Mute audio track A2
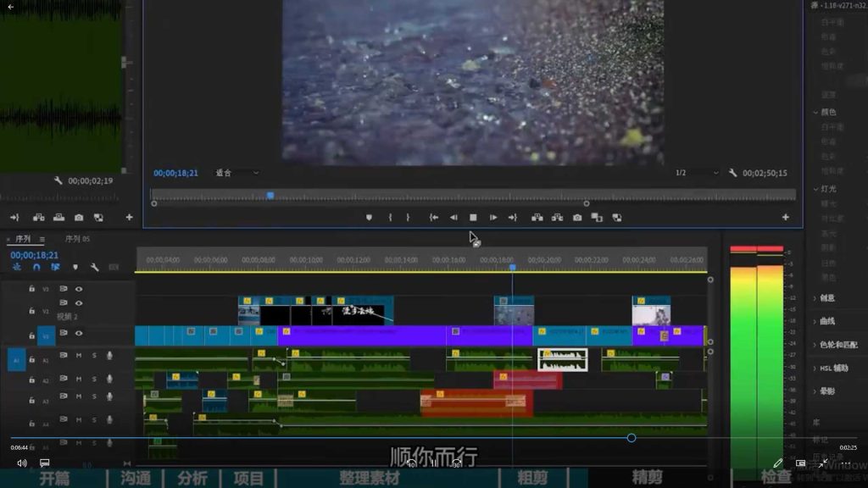 tap(79, 379)
